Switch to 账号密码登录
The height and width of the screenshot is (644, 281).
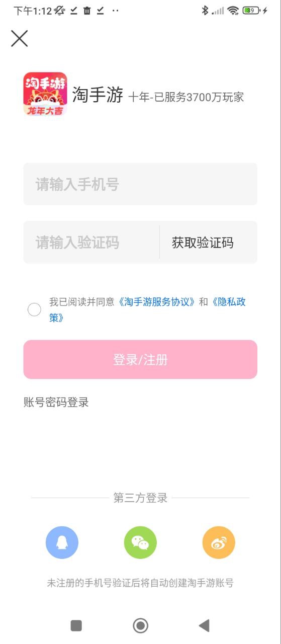point(56,402)
